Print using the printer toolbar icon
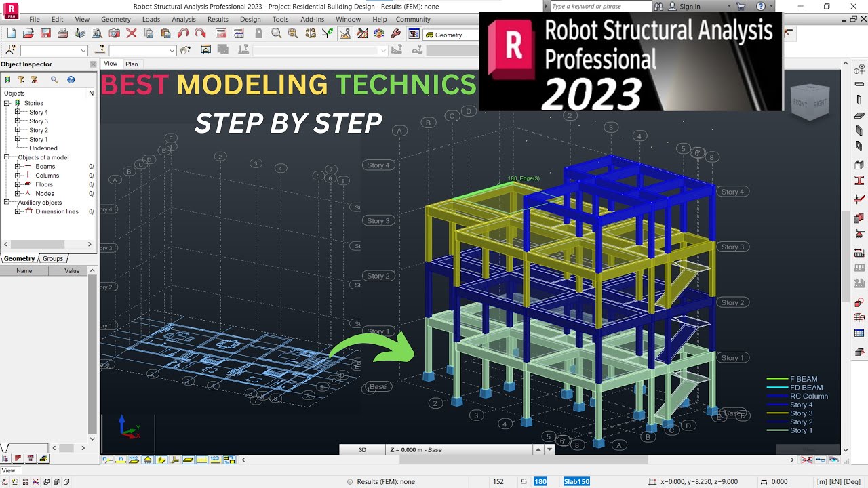 (62, 33)
